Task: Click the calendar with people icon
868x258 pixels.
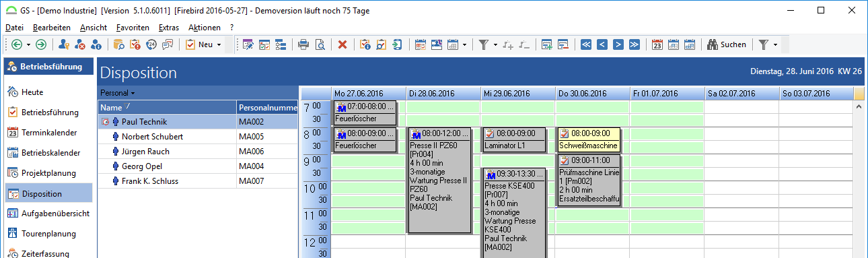Action: [437, 44]
